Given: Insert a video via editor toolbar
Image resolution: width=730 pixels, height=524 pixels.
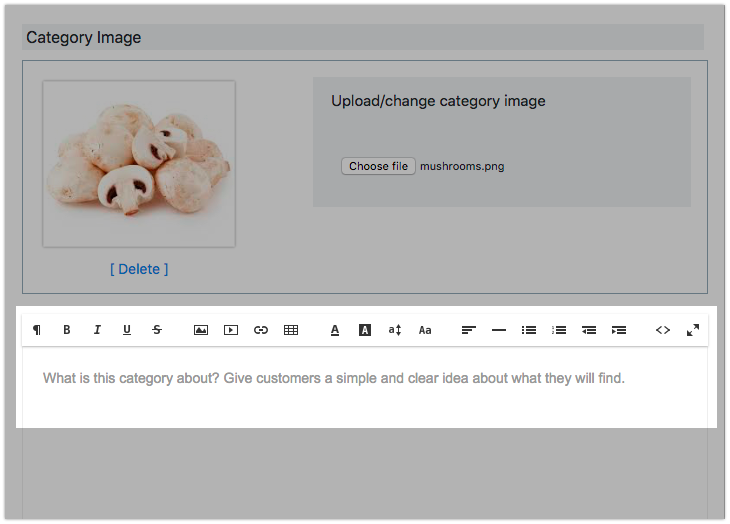Looking at the screenshot, I should 231,330.
